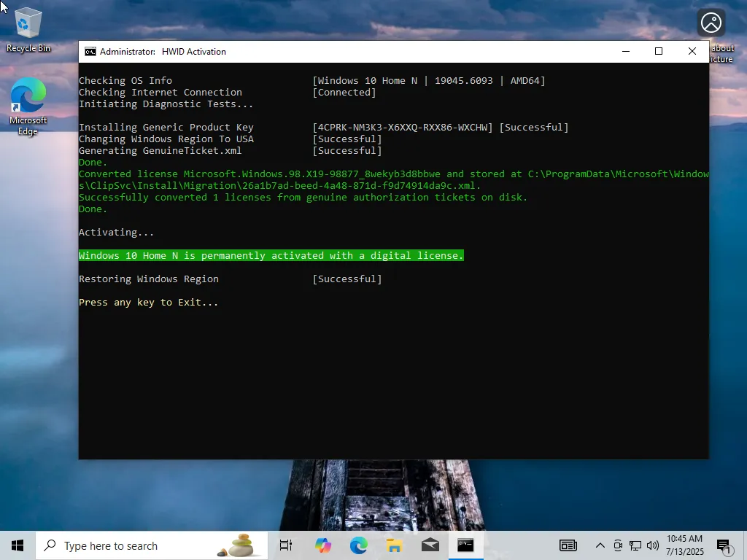
Task: Show hidden system tray icons
Action: click(x=600, y=545)
